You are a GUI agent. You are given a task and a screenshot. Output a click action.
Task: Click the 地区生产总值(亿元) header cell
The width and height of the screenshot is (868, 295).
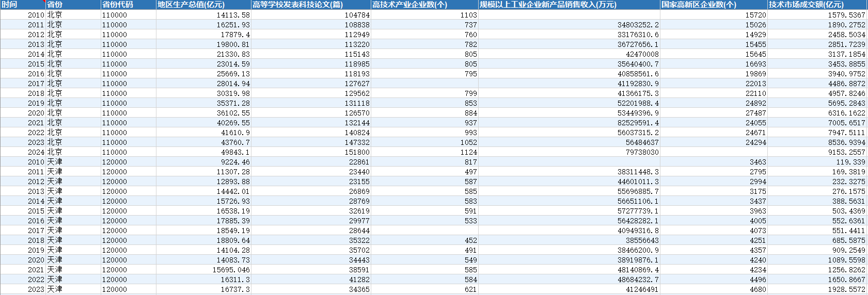click(x=203, y=5)
